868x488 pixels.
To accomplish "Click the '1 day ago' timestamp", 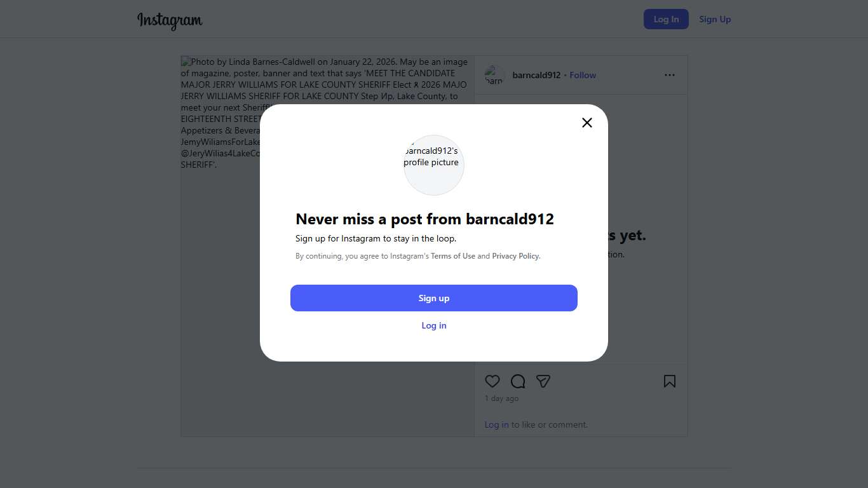I will [x=501, y=398].
